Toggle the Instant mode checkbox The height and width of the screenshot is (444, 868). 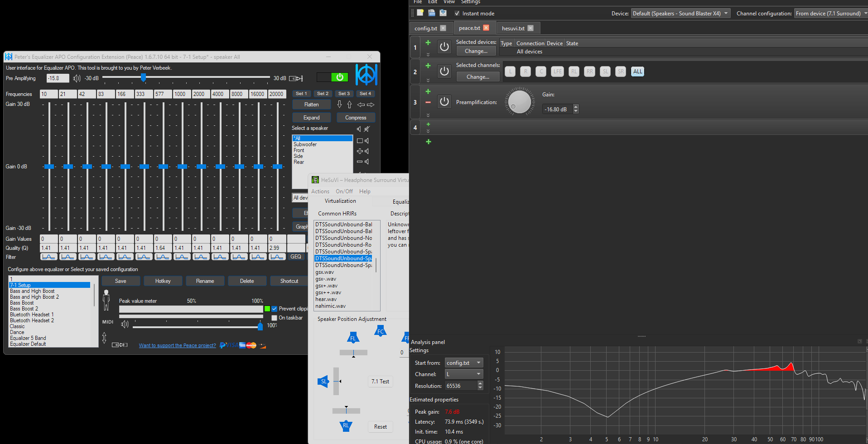(x=457, y=14)
